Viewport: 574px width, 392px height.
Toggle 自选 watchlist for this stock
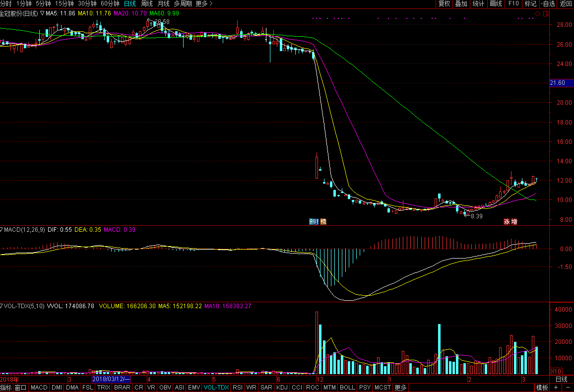coord(548,3)
